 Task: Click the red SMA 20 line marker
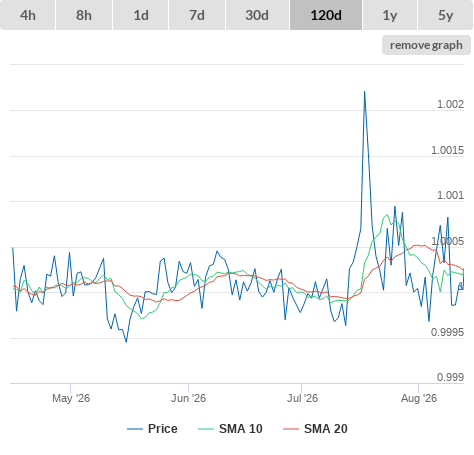click(291, 429)
